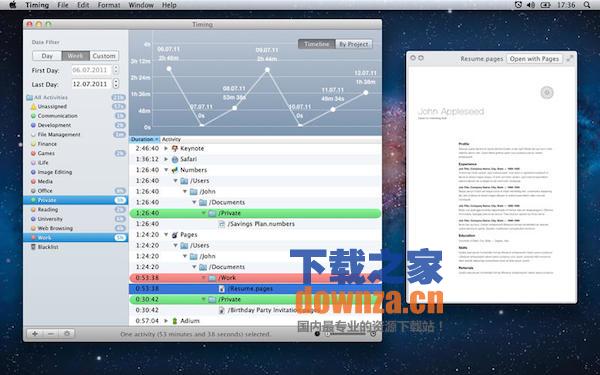Click the Keynote app icon in the list

point(175,148)
